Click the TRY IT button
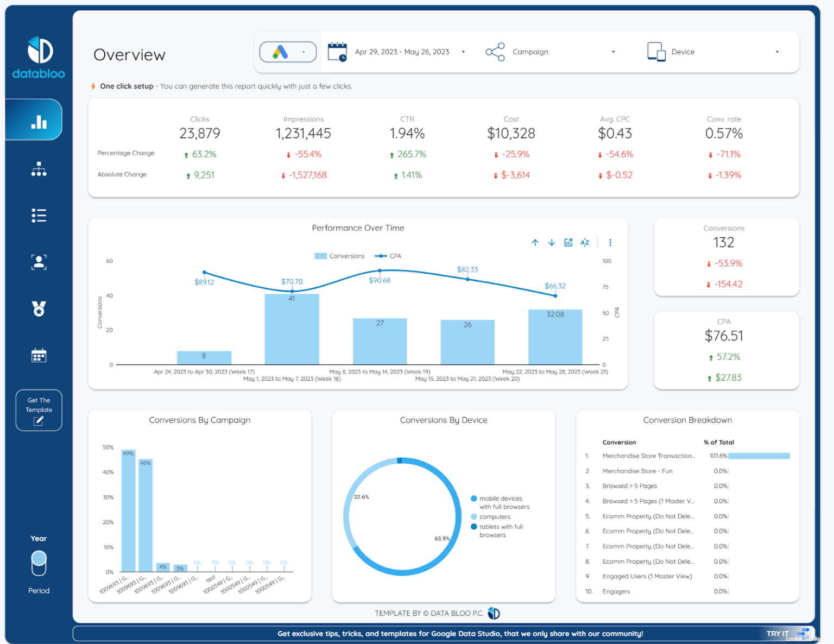 [778, 634]
